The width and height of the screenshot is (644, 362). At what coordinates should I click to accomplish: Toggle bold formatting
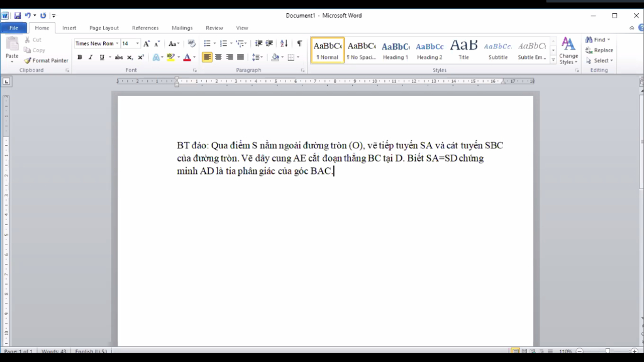(x=80, y=57)
